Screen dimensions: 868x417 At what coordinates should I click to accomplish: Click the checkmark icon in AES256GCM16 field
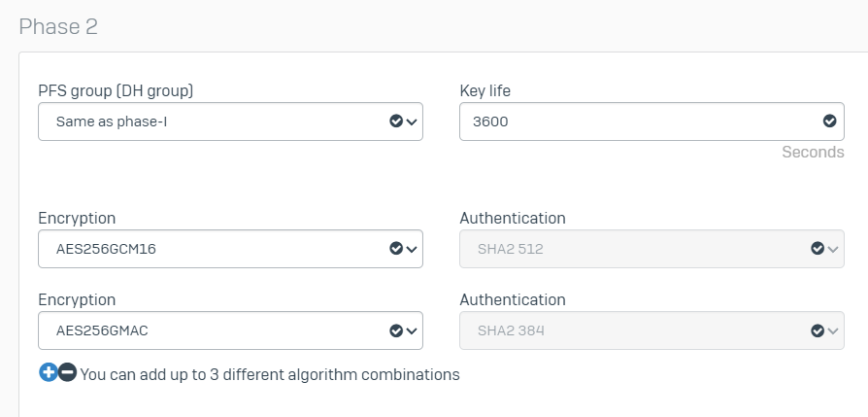(x=396, y=249)
